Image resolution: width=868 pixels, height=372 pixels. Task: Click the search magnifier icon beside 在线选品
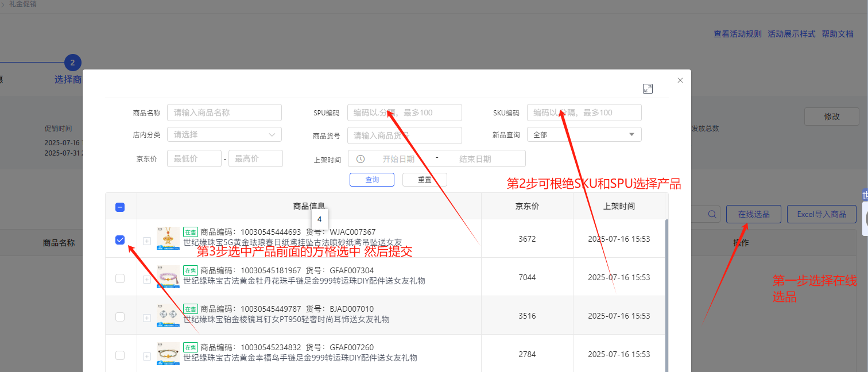pos(712,214)
